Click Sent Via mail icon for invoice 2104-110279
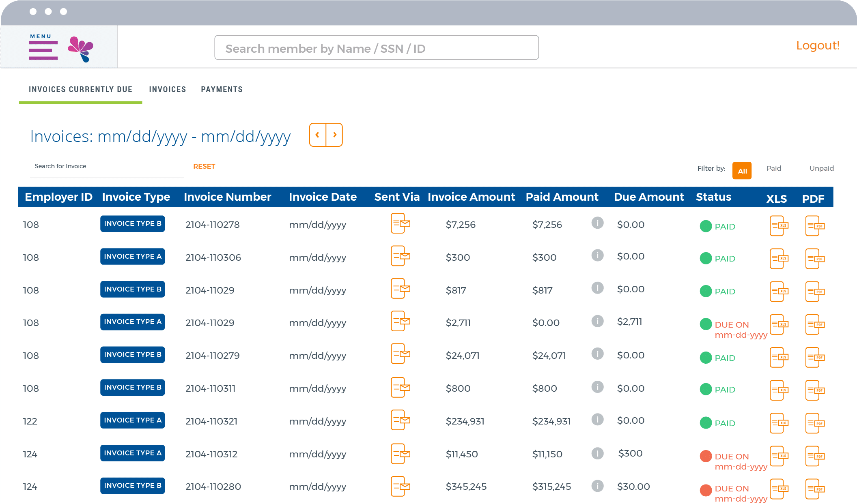The height and width of the screenshot is (504, 857). [400, 354]
